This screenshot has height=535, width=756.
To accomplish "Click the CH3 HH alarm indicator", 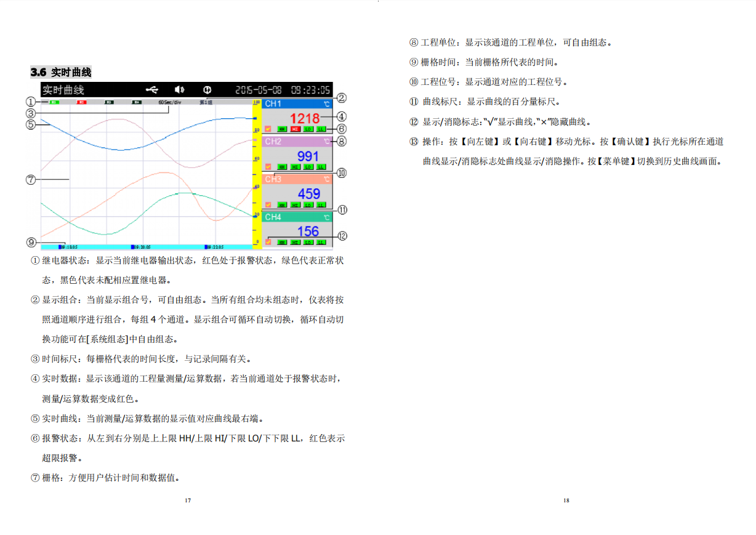I will (282, 204).
